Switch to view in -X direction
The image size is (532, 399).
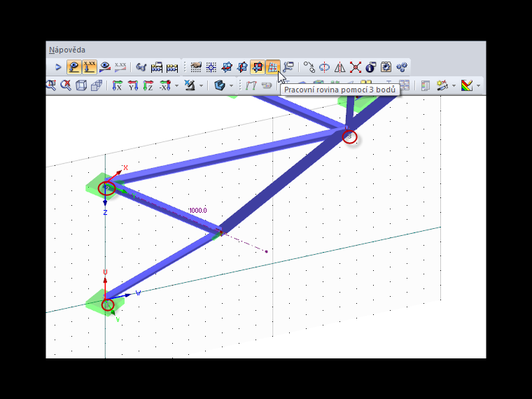(165, 85)
